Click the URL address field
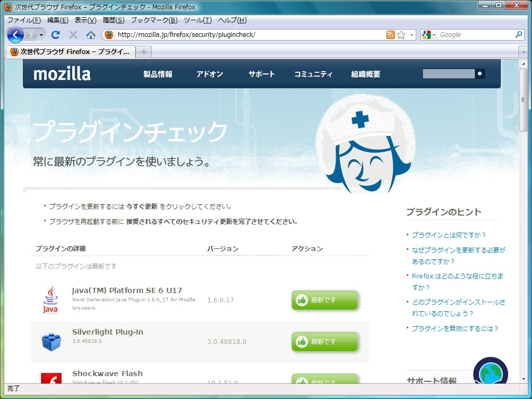 pos(250,35)
